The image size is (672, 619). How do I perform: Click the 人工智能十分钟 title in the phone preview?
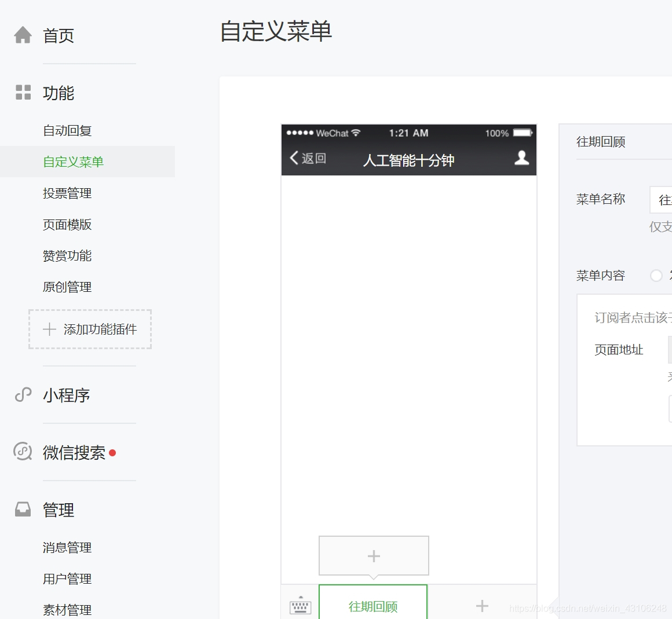click(408, 160)
